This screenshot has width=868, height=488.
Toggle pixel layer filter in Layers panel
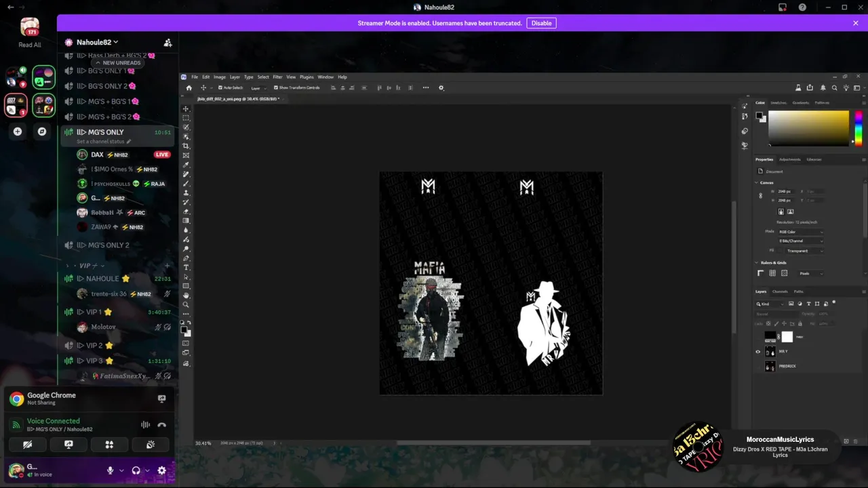(791, 304)
